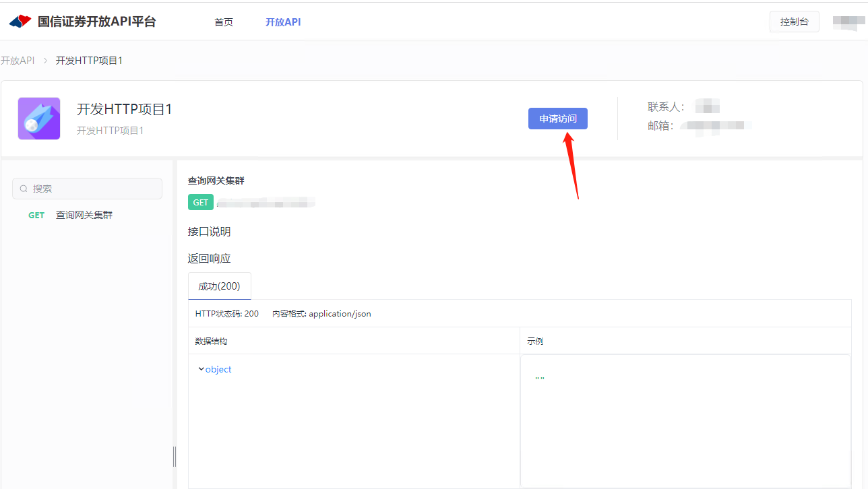This screenshot has width=868, height=489.
Task: Click the 数据结构 column header
Action: 212,341
